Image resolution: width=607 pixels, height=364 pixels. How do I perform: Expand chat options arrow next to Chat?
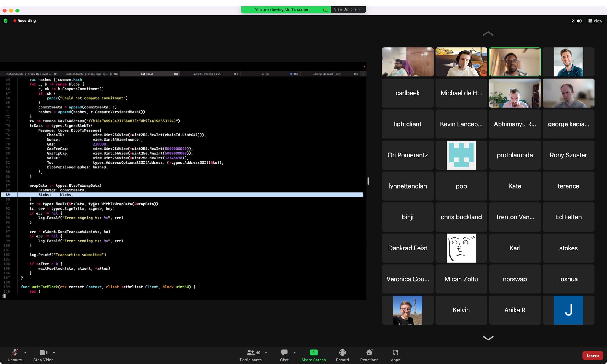[x=295, y=353]
